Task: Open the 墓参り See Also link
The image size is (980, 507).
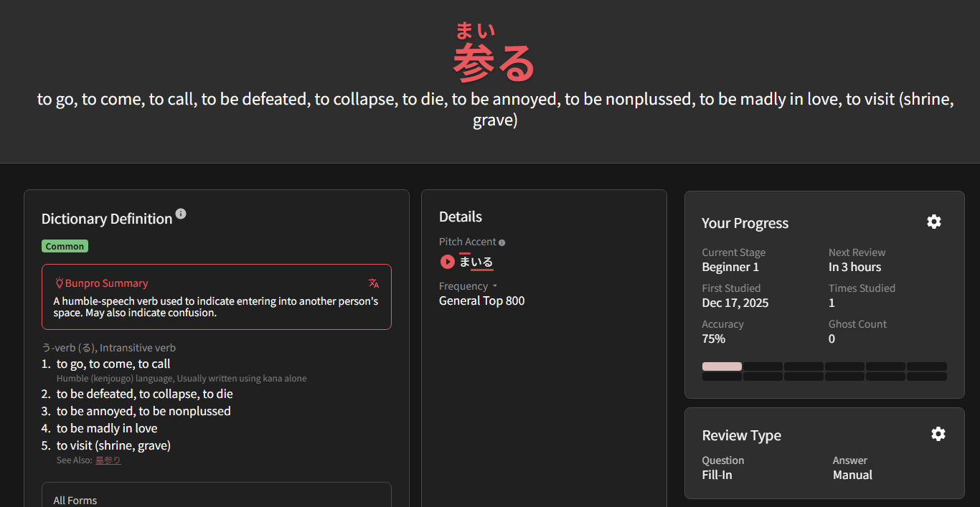Action: click(108, 460)
